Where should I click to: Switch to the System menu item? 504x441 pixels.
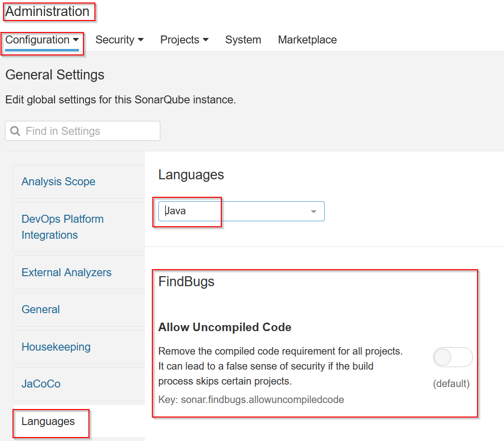243,39
